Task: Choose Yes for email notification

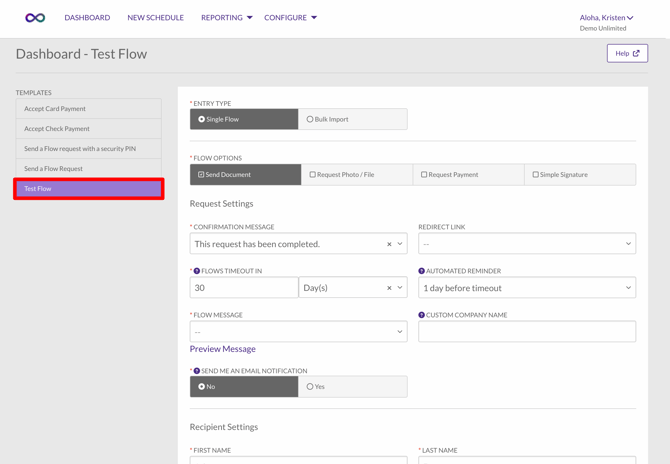Action: [352, 387]
